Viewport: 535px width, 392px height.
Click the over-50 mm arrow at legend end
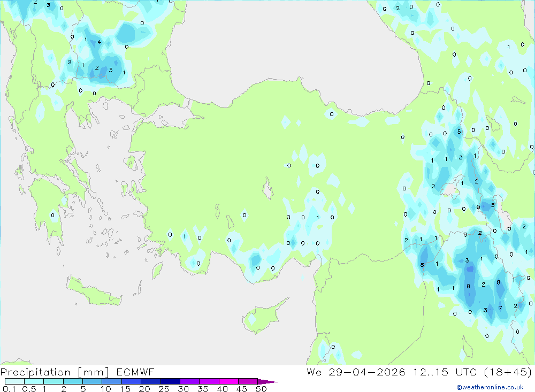point(267,382)
